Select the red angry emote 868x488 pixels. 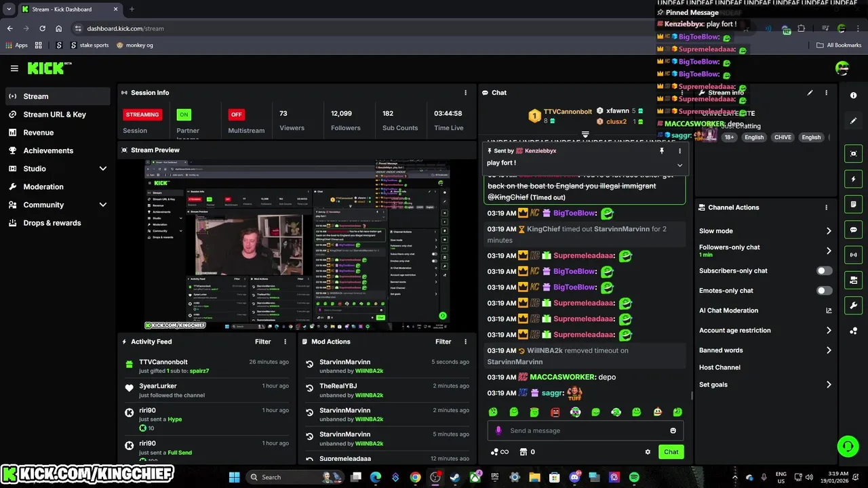[555, 412]
